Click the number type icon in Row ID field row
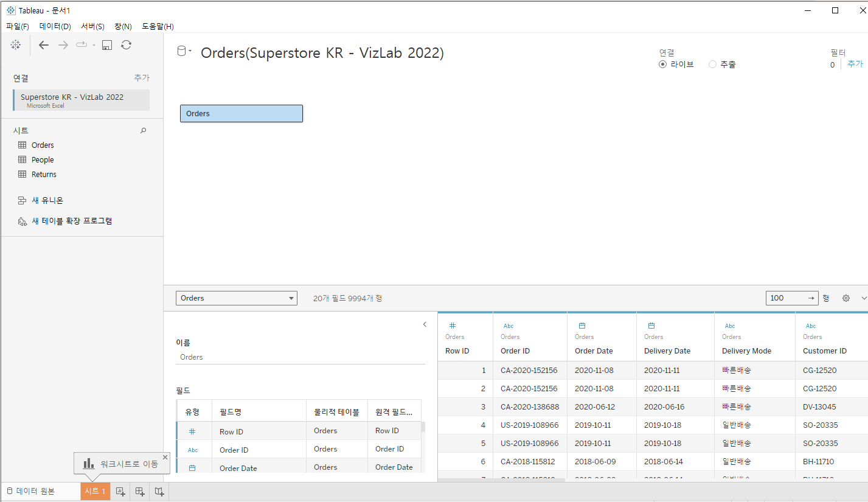This screenshot has height=502, width=868. [192, 431]
